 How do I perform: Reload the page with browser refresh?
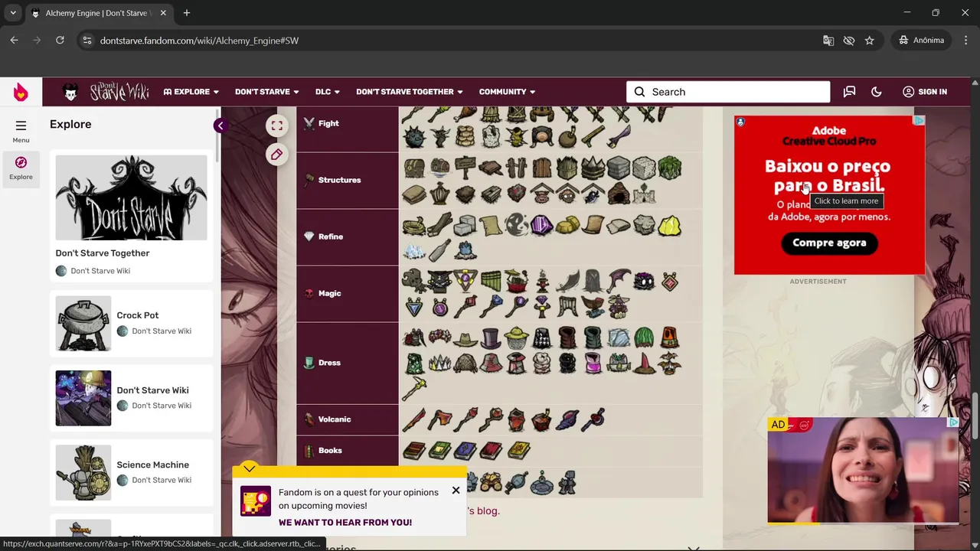(60, 40)
